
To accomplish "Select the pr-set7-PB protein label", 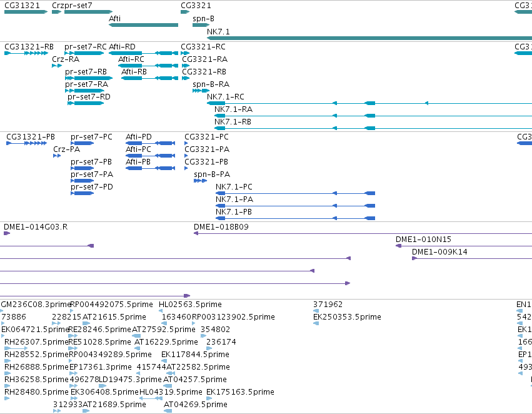I will (91, 162).
